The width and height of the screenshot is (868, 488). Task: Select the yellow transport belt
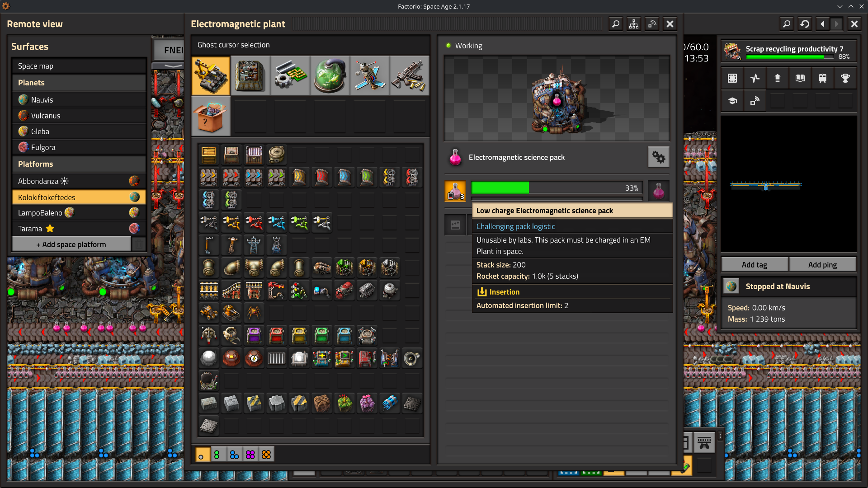tap(208, 177)
